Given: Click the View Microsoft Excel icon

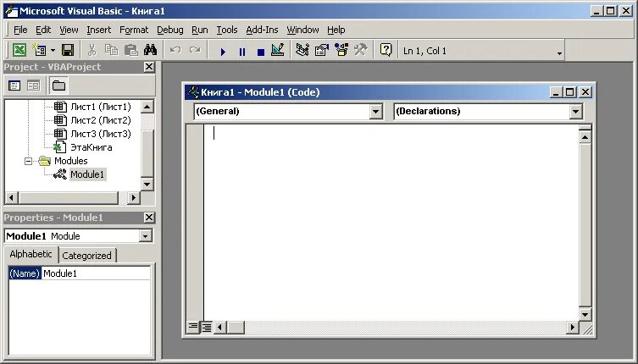Looking at the screenshot, I should click(19, 51).
